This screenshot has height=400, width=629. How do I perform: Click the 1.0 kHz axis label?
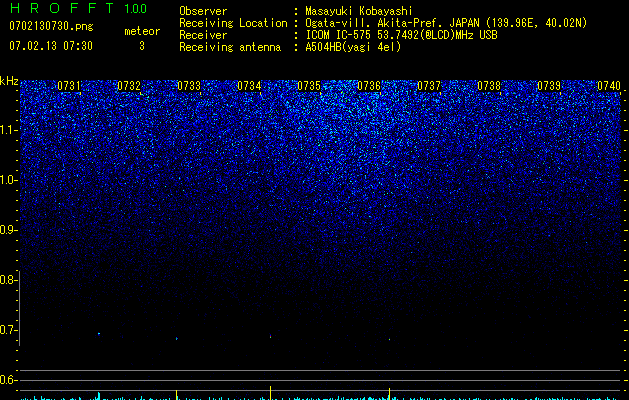[x=8, y=180]
